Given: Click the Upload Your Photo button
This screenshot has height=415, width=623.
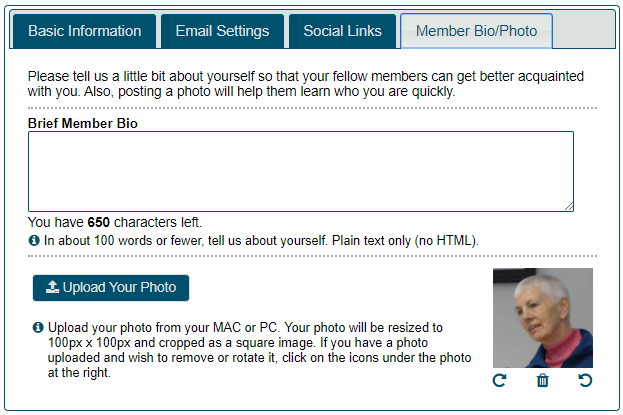Looking at the screenshot, I should pos(111,288).
